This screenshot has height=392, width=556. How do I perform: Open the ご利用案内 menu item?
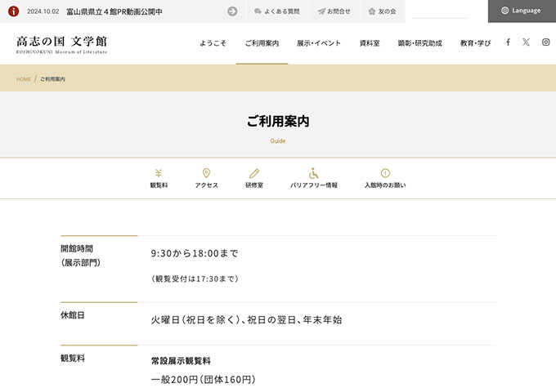click(262, 43)
